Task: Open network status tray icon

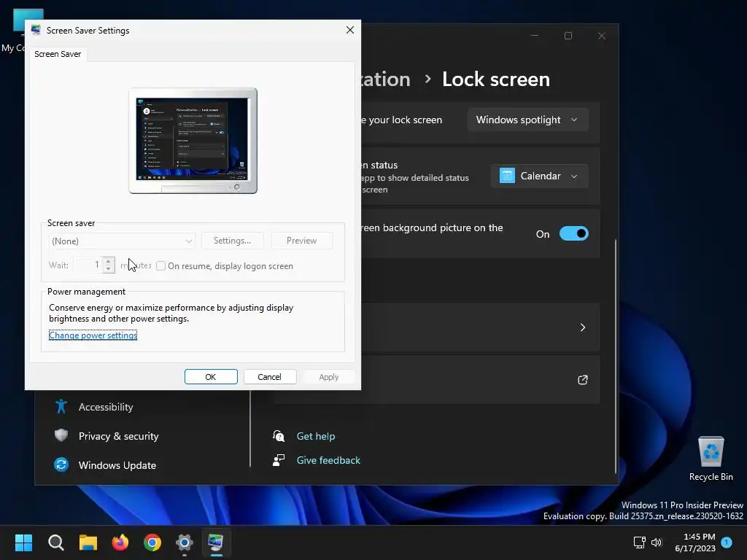Action: (639, 542)
